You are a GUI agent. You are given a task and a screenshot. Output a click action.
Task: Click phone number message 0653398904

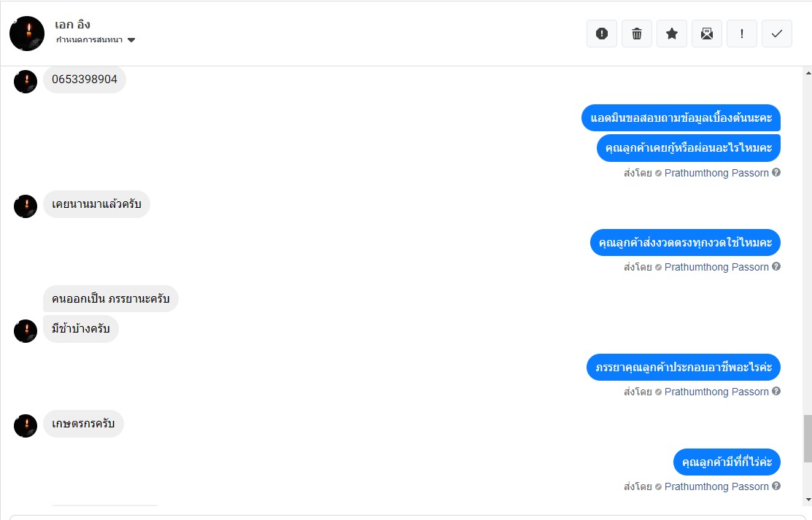click(85, 79)
